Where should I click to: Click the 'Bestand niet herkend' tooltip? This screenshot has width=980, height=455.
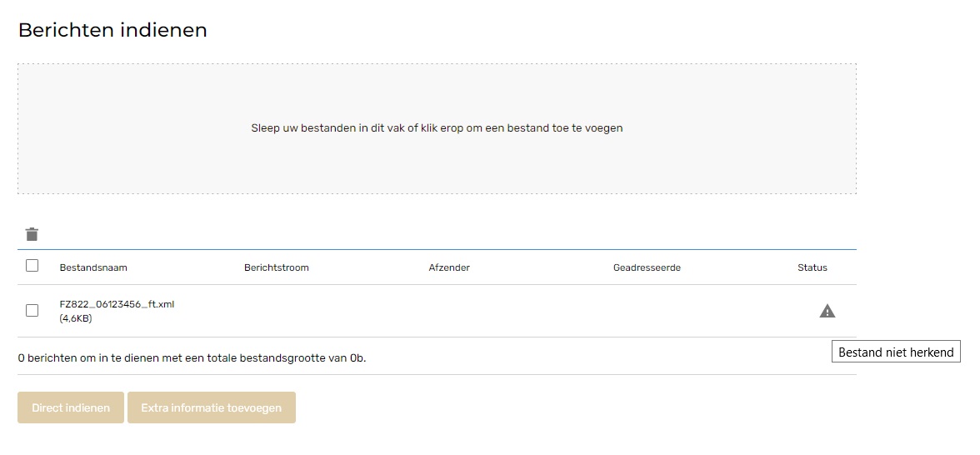[896, 352]
